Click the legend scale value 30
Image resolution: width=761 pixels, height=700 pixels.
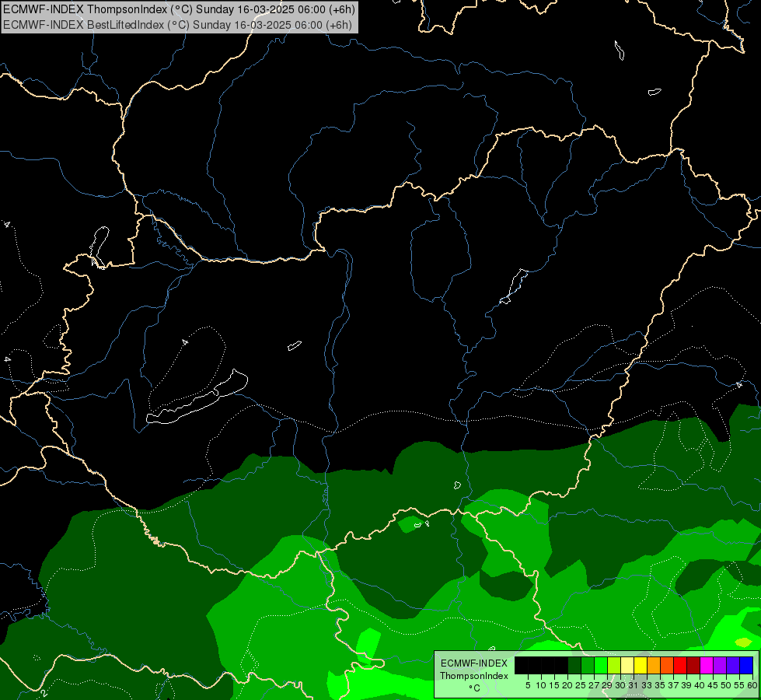620,685
